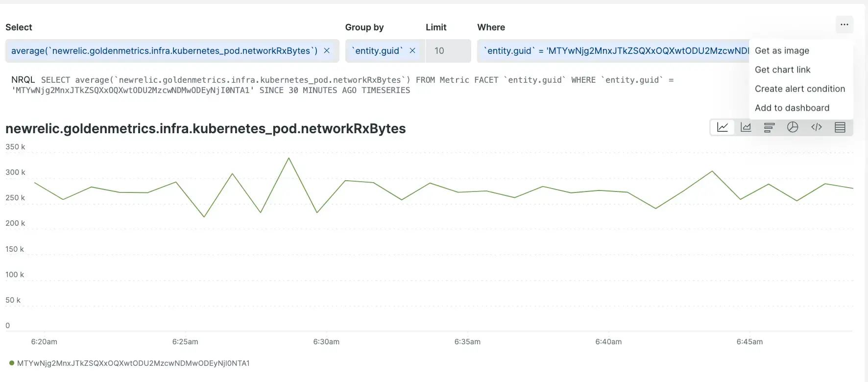868x382 pixels.
Task: Choose Get as image from menu
Action: 782,50
